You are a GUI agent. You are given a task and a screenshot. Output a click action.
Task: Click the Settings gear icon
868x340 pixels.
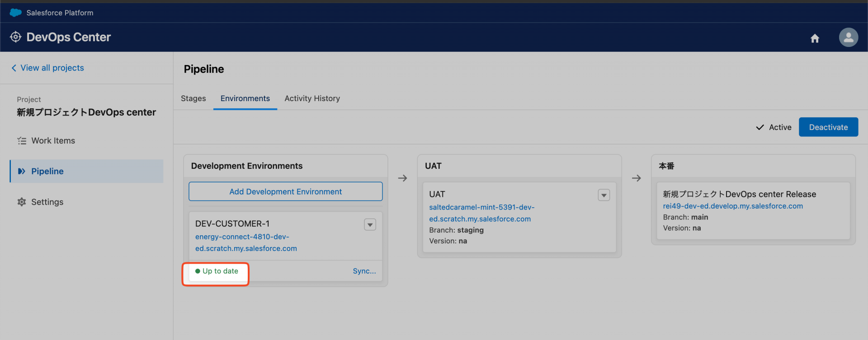[x=22, y=202]
